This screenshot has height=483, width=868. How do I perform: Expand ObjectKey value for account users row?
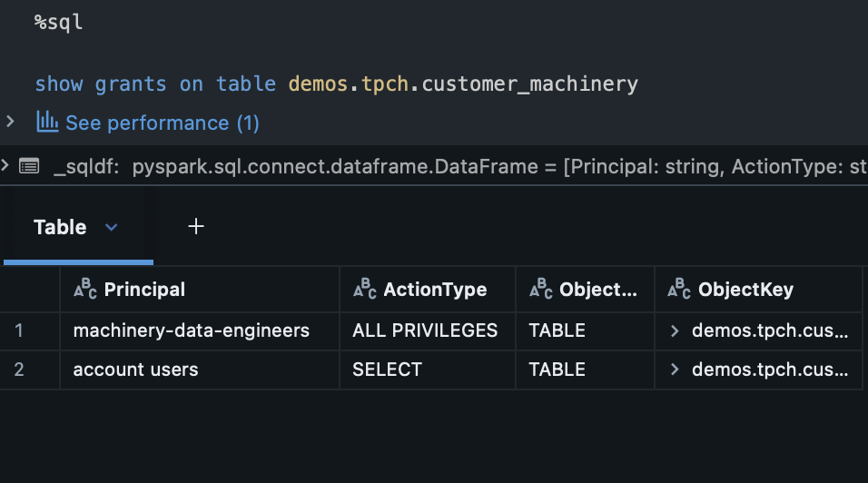675,370
